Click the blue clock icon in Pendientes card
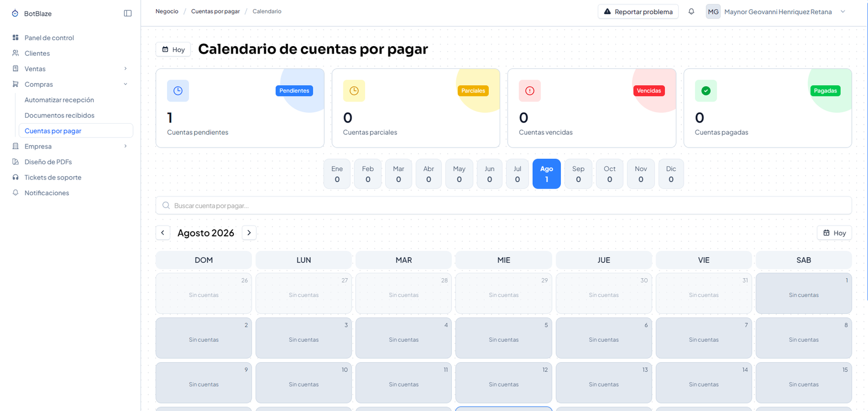Screen dimensions: 868x411 coord(178,91)
